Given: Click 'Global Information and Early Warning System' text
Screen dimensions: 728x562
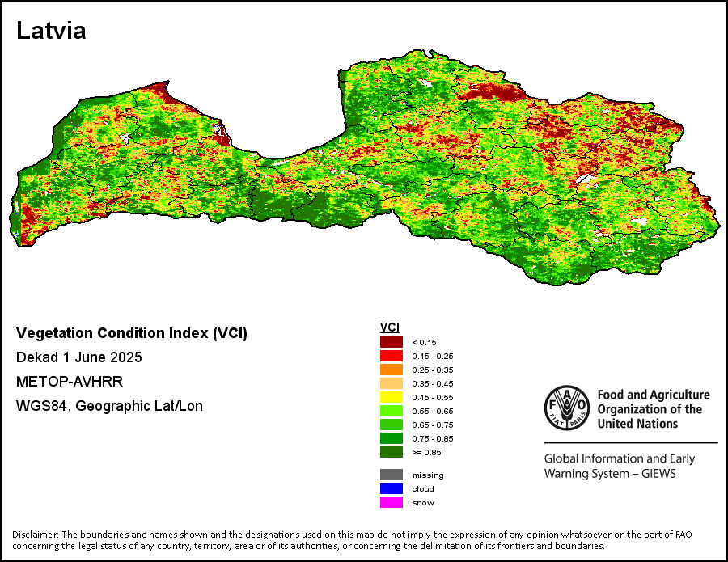Looking at the screenshot, I should (620, 466).
